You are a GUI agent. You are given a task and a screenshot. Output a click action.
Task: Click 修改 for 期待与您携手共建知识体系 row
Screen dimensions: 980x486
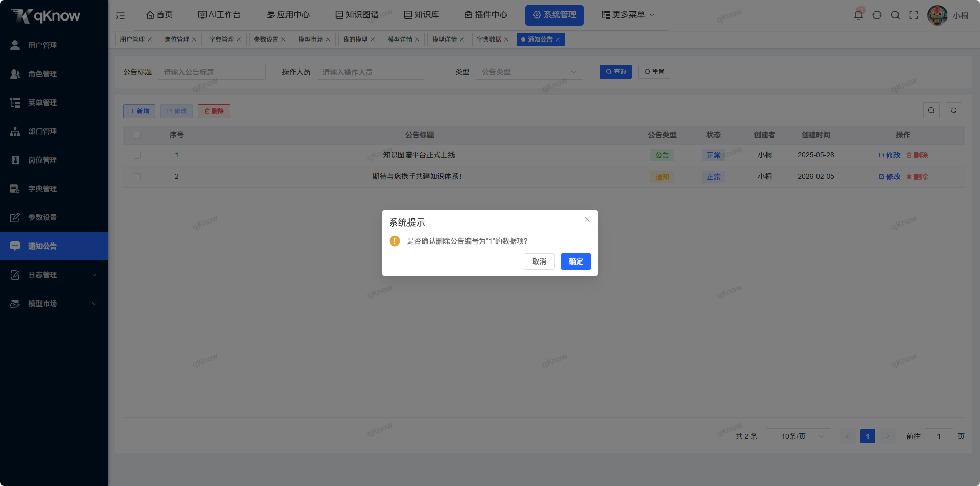pos(889,177)
